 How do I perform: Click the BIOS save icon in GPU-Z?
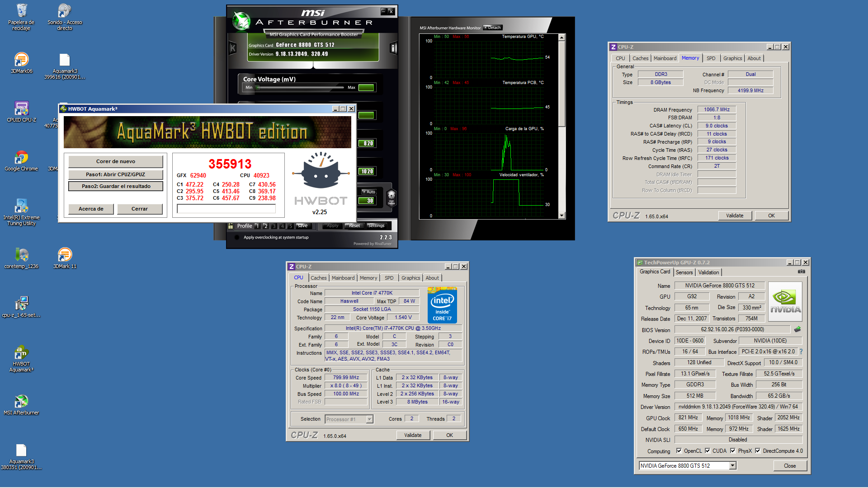(x=797, y=329)
